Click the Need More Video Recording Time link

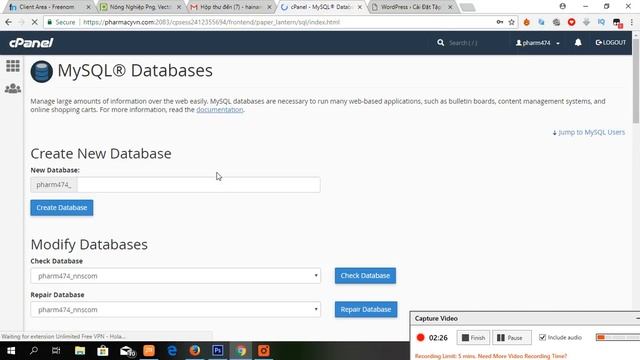tap(522, 356)
